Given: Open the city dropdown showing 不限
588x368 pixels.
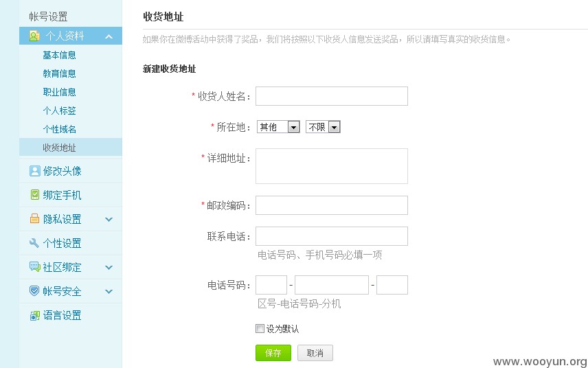Looking at the screenshot, I should tap(323, 127).
